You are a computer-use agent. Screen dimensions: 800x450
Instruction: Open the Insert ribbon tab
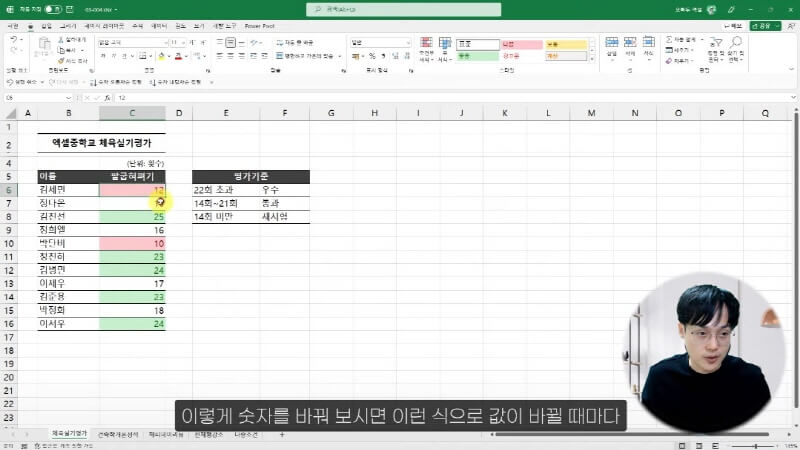(x=46, y=26)
